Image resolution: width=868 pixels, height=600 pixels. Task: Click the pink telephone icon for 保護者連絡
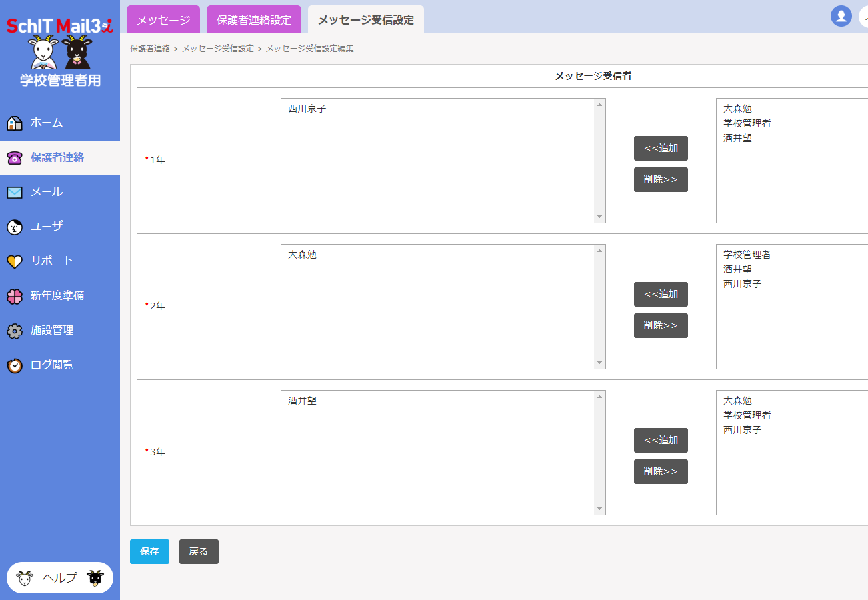coord(15,158)
